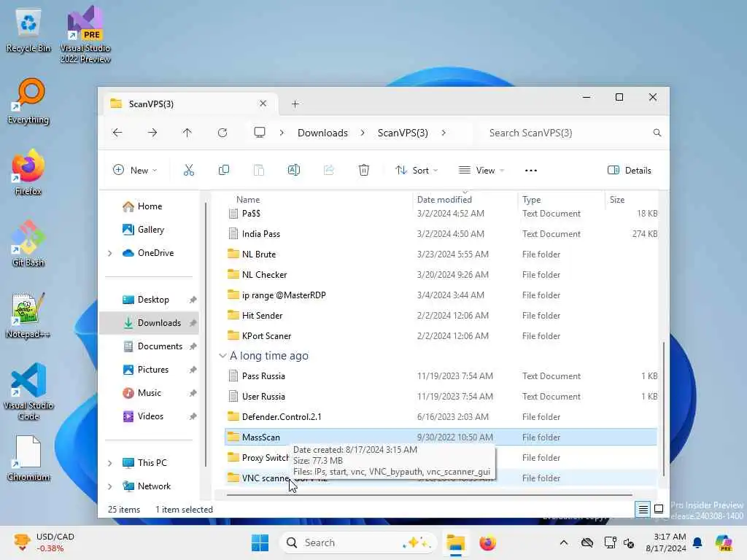The height and width of the screenshot is (560, 747).
Task: Select the ScanVPS(3) tab
Action: tap(190, 104)
